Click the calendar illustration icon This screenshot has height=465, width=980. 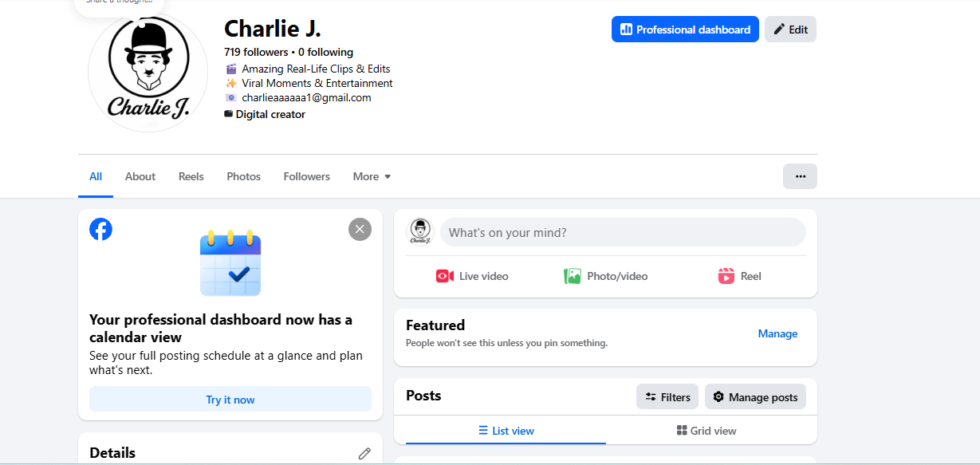coord(230,263)
